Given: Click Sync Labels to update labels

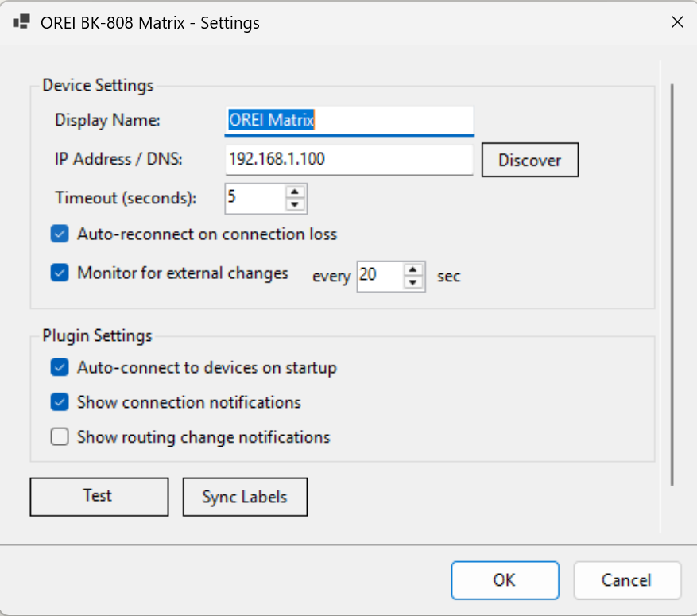Looking at the screenshot, I should pyautogui.click(x=245, y=496).
